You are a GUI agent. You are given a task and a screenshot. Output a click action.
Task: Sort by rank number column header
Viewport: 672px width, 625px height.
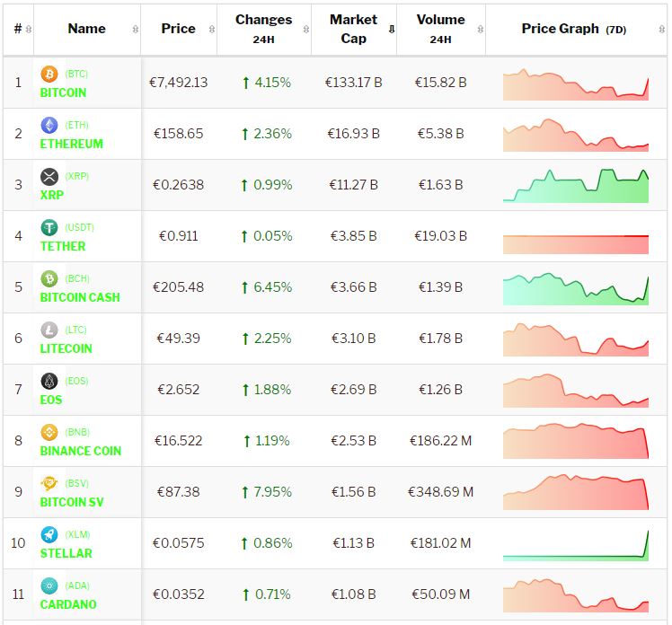coord(18,29)
